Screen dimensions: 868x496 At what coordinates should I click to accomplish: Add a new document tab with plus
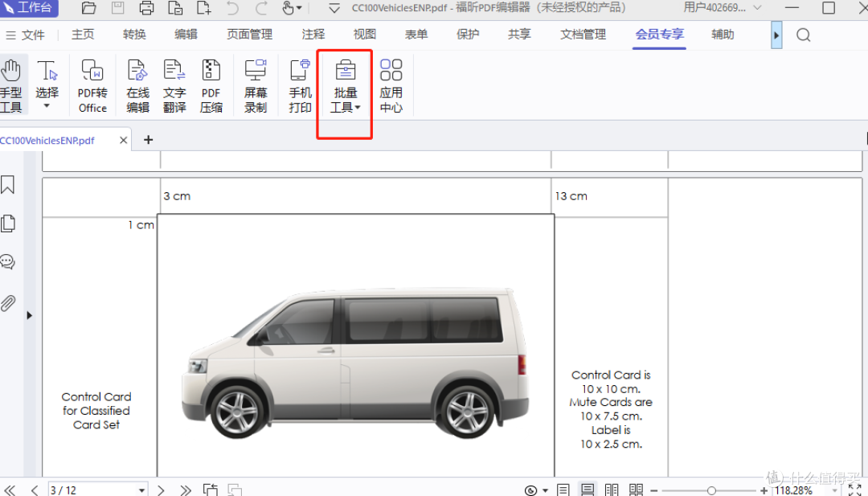pos(148,140)
